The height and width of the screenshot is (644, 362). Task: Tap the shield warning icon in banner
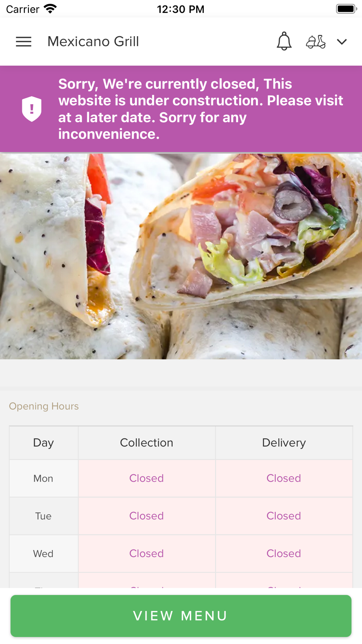(x=32, y=109)
